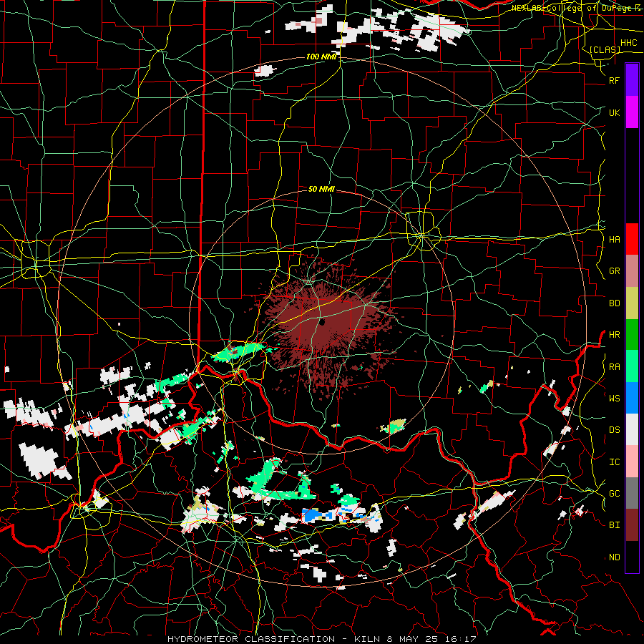644x644 pixels.
Task: Click the "100 NMI" range ring label
Action: (x=321, y=57)
